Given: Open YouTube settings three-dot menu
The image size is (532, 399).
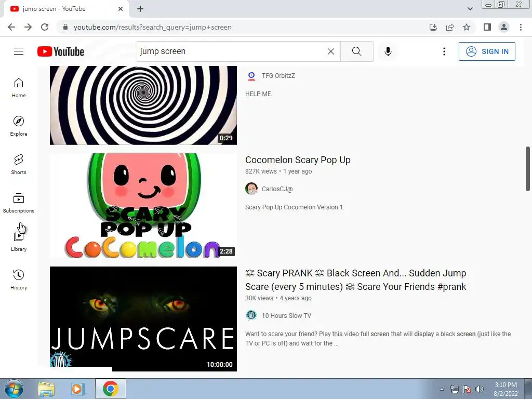Looking at the screenshot, I should coord(444,51).
